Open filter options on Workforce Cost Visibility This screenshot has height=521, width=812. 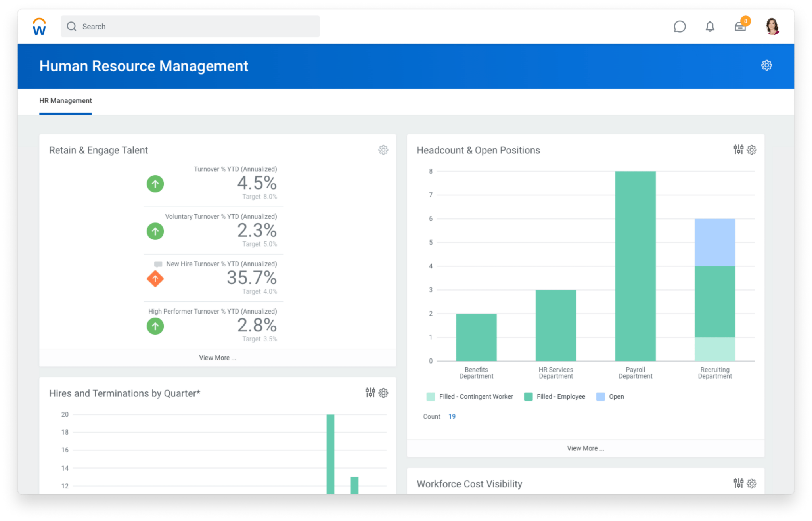[738, 483]
